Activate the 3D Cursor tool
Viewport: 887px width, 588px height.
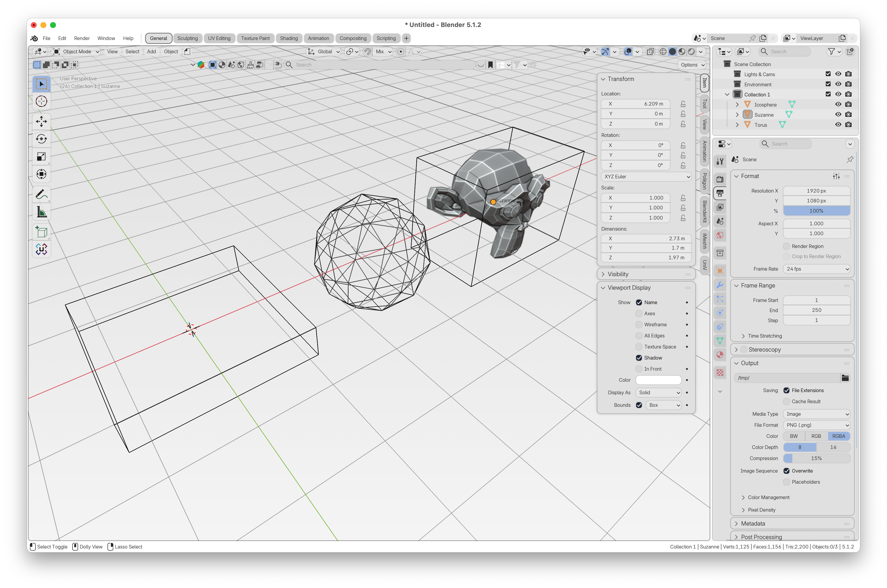[x=41, y=101]
